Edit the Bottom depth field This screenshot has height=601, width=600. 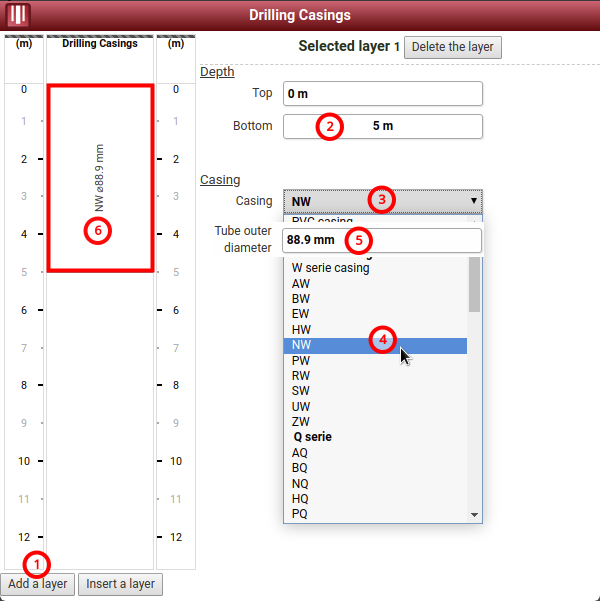pos(382,126)
